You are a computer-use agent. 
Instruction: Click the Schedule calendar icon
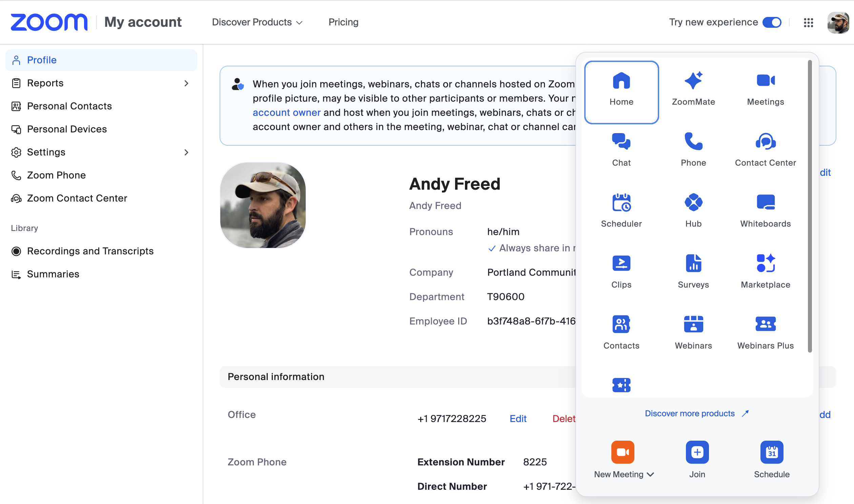(772, 452)
